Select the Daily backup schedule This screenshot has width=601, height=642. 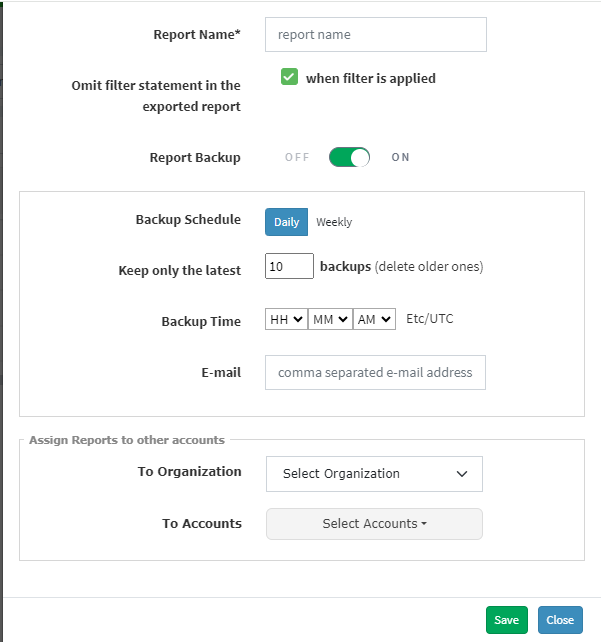286,222
